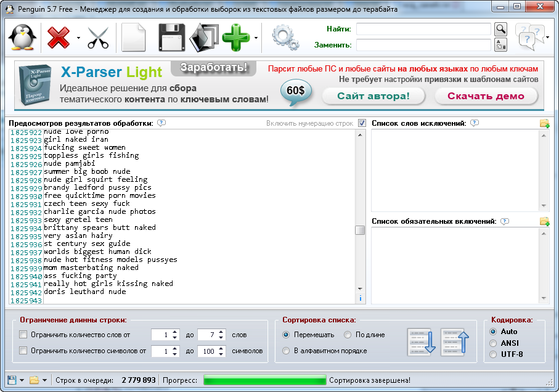Click exclusion list scrollbar down arrow

tap(544, 206)
